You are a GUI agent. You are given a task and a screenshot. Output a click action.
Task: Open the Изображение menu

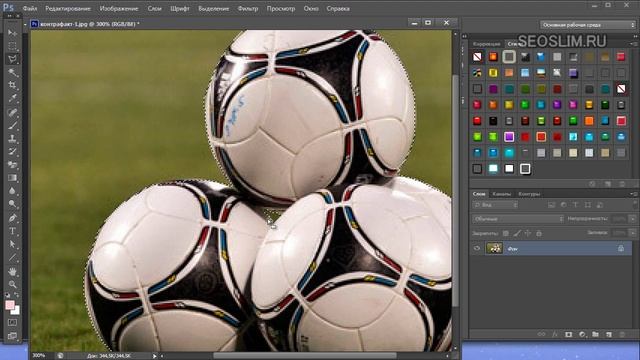[119, 8]
